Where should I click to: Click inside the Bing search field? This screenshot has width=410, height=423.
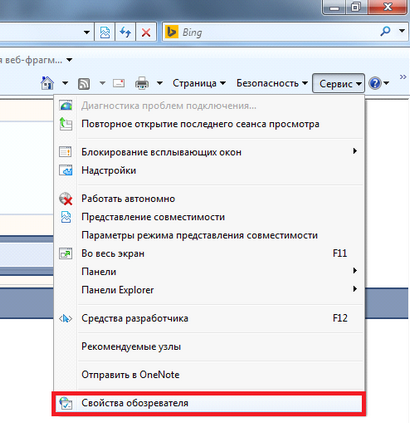click(277, 32)
